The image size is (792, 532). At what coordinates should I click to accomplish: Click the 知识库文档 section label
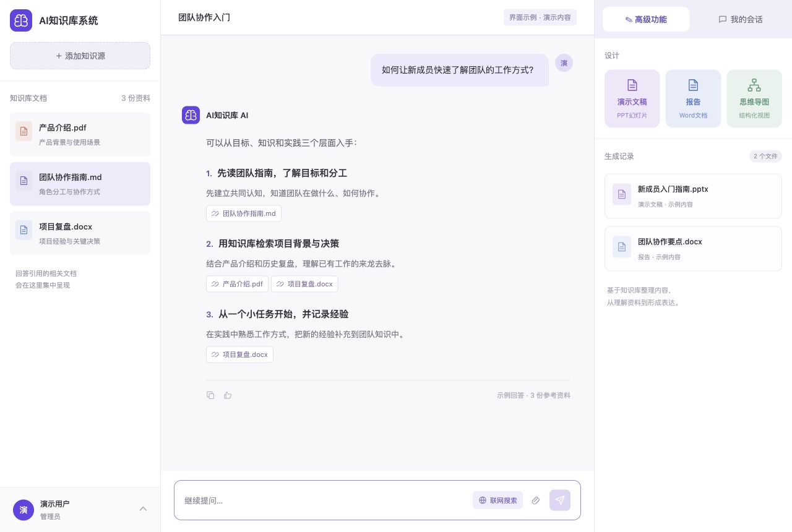(x=28, y=98)
